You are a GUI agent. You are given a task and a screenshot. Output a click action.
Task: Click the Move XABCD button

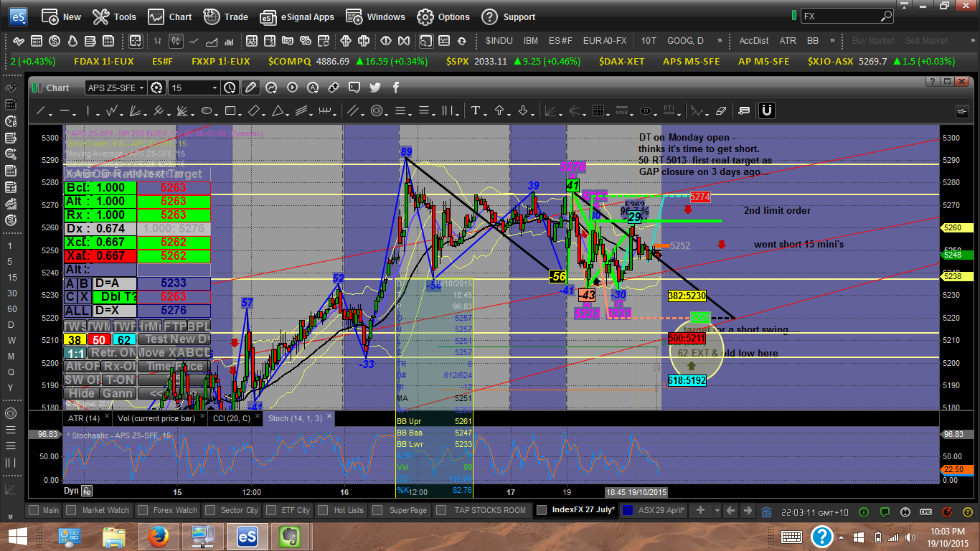click(x=174, y=352)
